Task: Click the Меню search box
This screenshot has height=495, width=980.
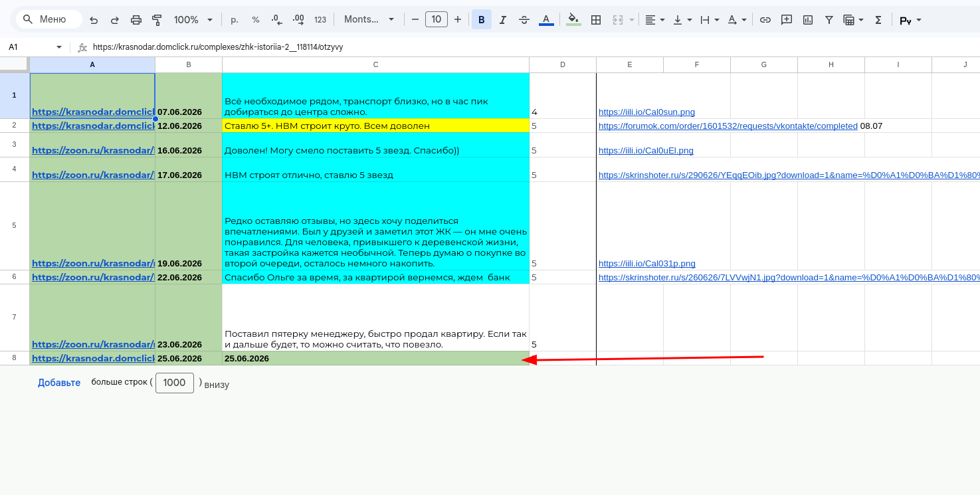Action: click(49, 19)
